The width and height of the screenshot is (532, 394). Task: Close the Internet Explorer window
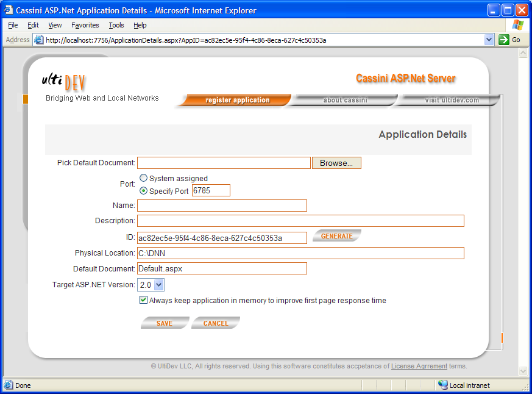click(x=522, y=10)
